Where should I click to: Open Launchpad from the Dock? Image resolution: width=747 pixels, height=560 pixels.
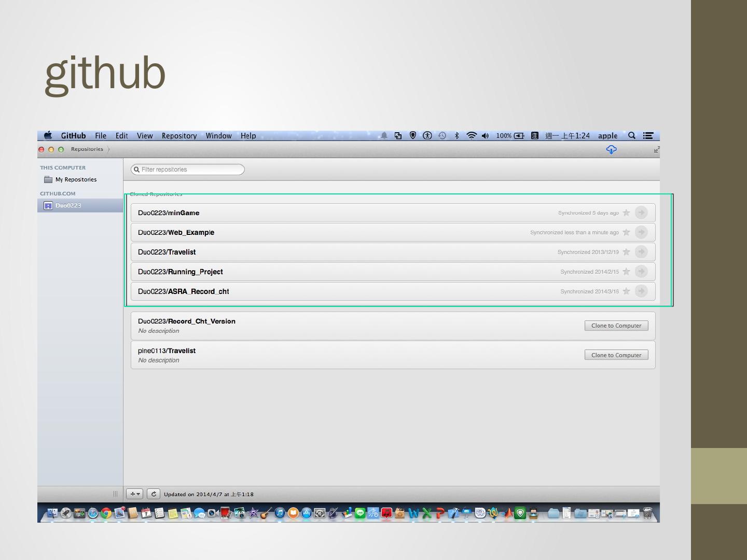(x=66, y=513)
